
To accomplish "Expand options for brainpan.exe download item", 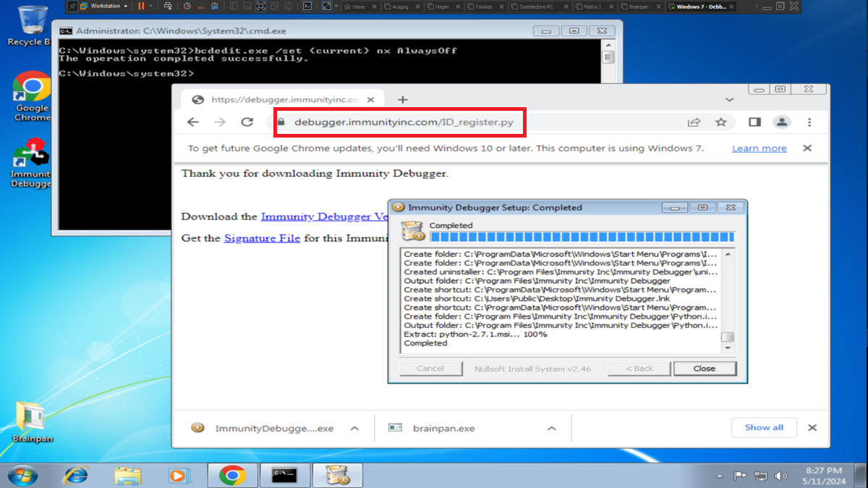I will tap(551, 428).
